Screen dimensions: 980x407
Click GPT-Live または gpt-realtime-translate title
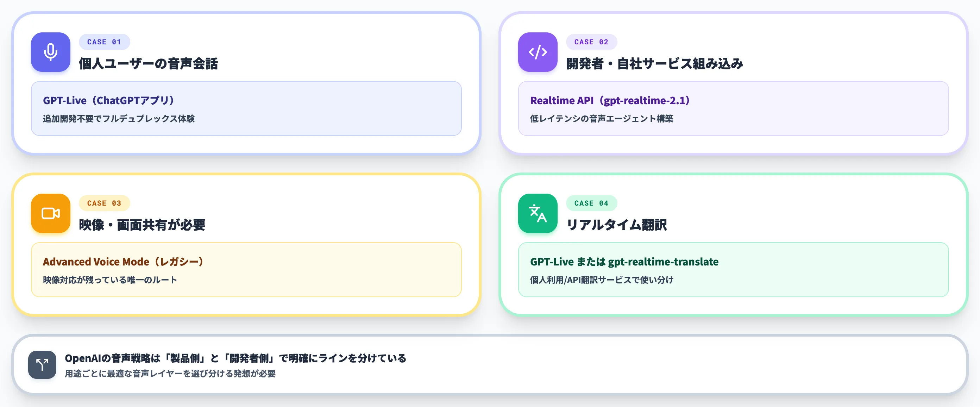pos(624,262)
